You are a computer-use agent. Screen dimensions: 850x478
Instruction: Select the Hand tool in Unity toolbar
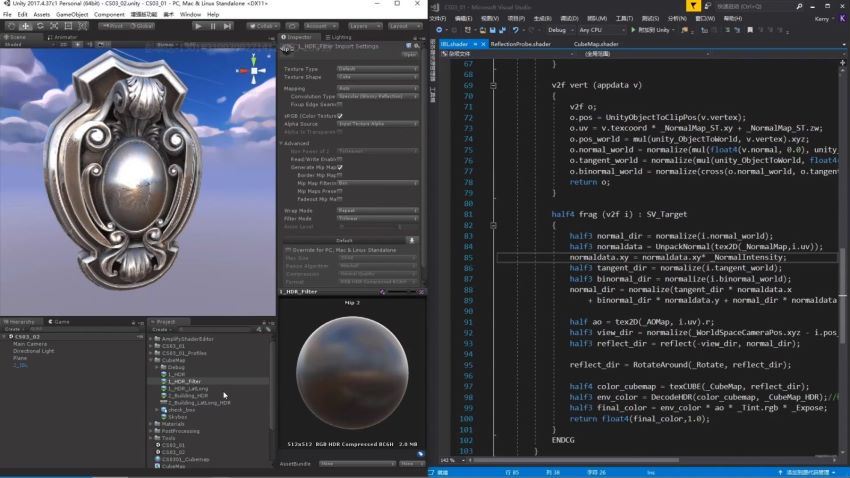11,26
